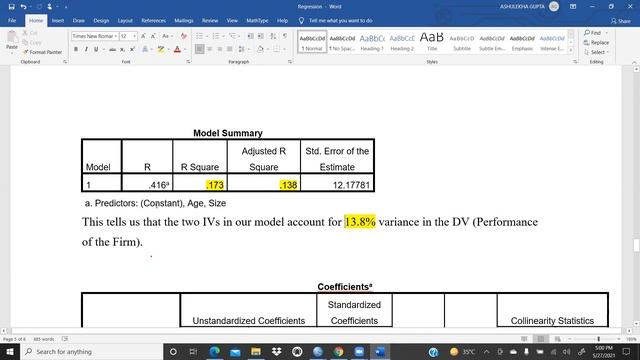Viewport: 640px width, 360px height.
Task: Center the text
Action: 209,49
